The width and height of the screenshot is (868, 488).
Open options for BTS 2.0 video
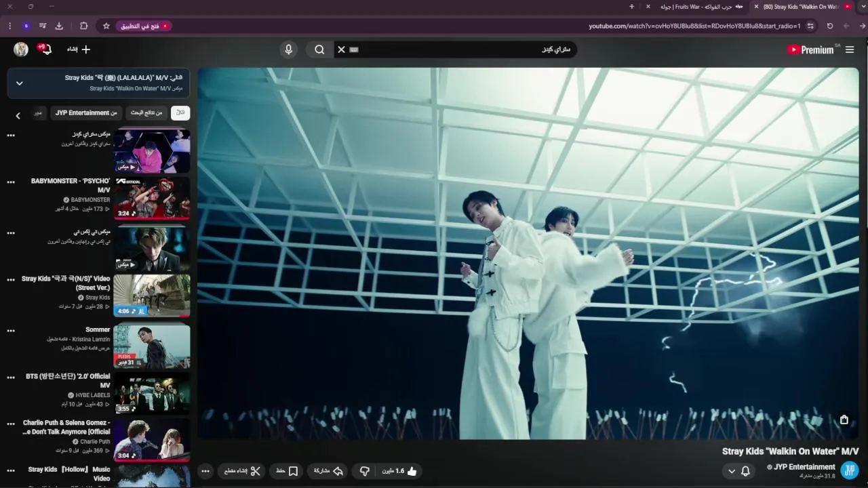[x=11, y=377]
